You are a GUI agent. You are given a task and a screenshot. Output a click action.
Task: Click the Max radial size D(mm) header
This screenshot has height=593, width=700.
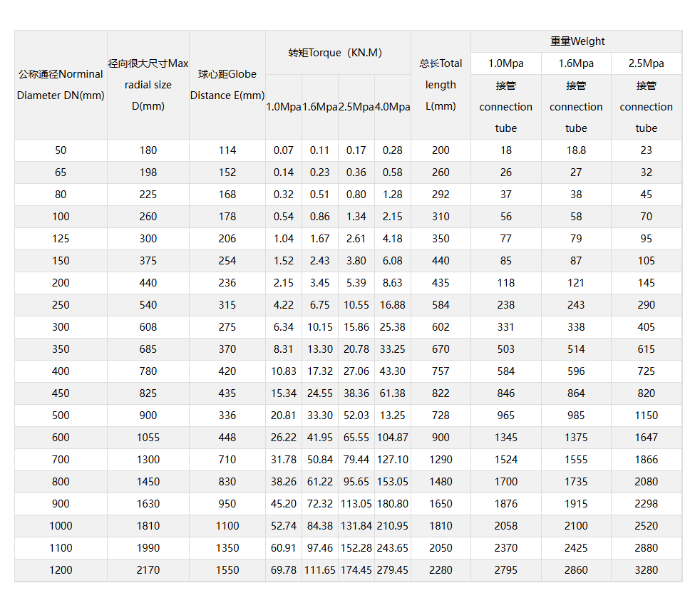click(148, 85)
